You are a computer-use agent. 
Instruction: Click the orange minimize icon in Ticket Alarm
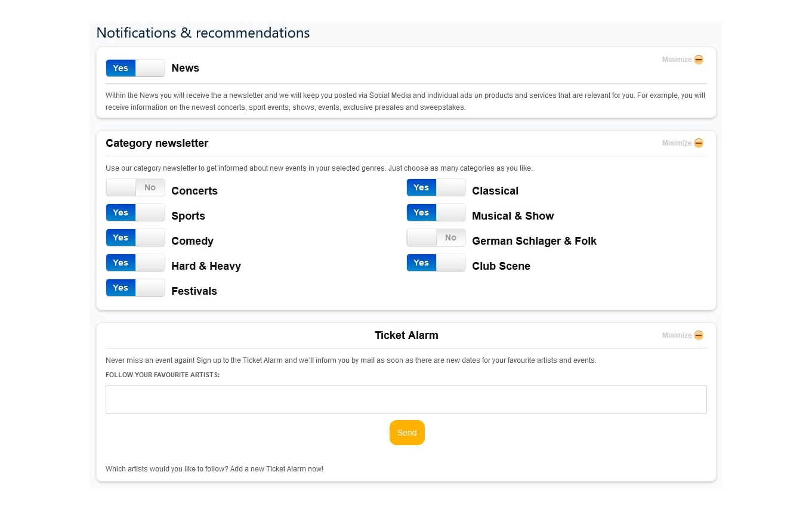point(699,335)
